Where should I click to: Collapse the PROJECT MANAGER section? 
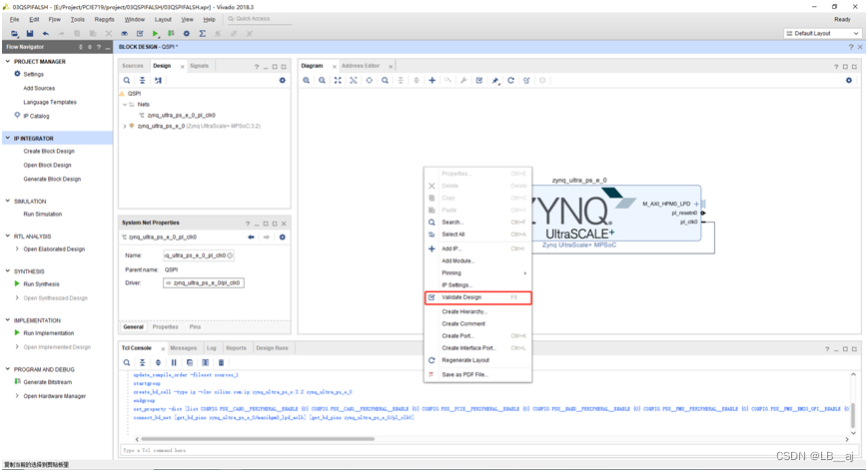pyautogui.click(x=8, y=62)
